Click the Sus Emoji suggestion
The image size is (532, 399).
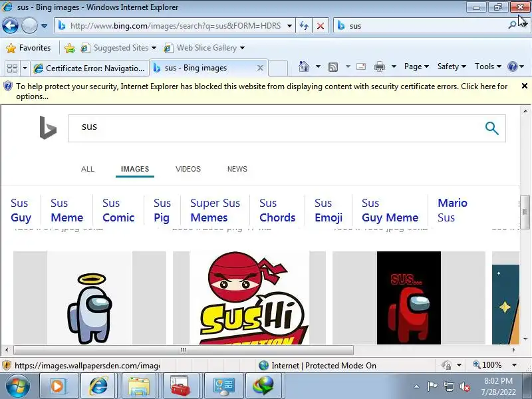point(329,210)
